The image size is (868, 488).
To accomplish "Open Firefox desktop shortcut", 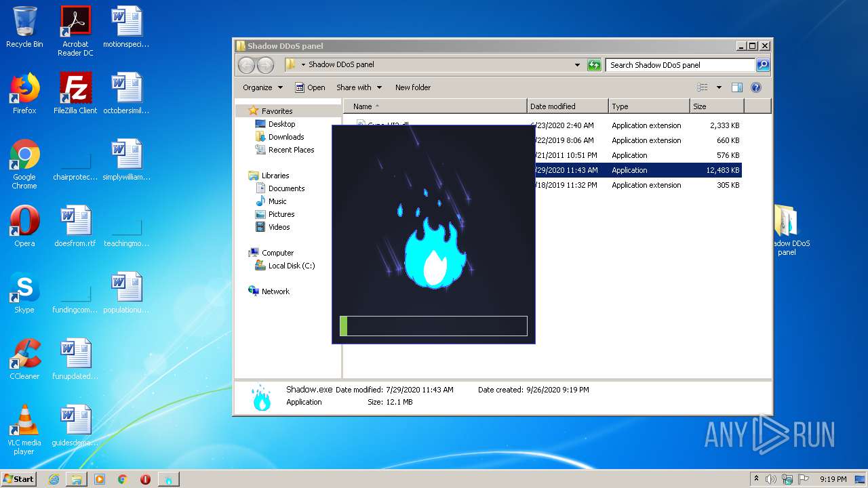I will click(x=24, y=94).
